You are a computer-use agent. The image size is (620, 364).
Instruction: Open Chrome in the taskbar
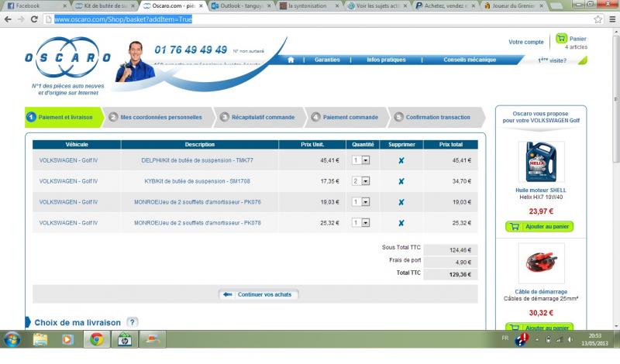point(96,339)
